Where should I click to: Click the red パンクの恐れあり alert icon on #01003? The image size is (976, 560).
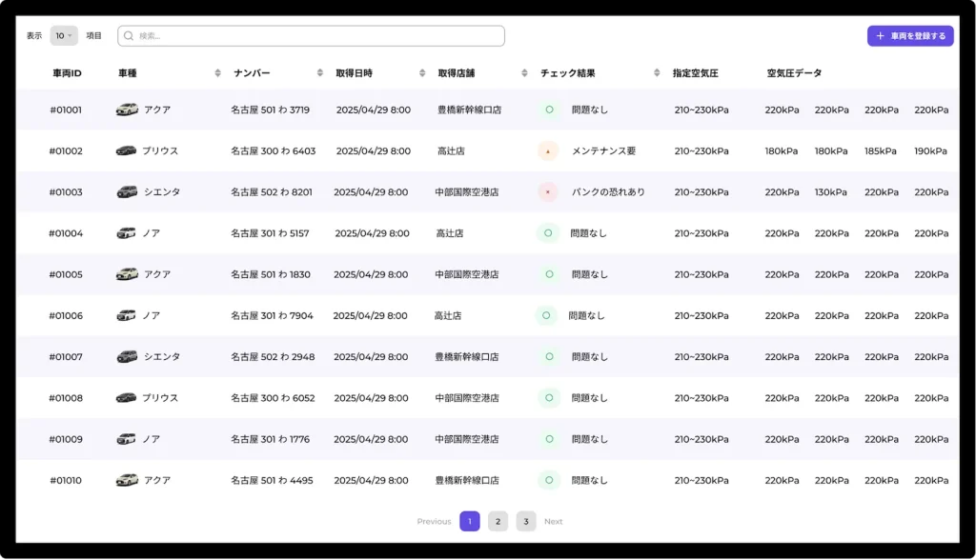tap(548, 191)
